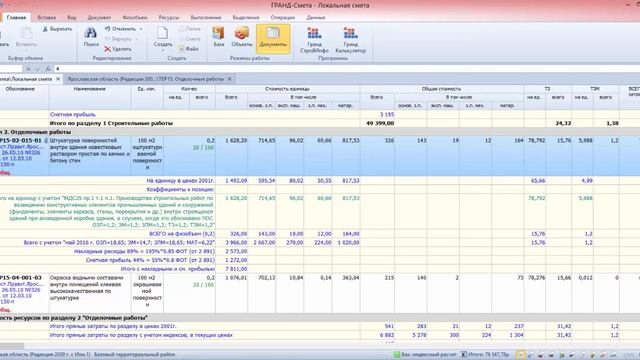Click the formula bar input containing 4
This screenshot has width=640, height=360.
pyautogui.click(x=346, y=69)
